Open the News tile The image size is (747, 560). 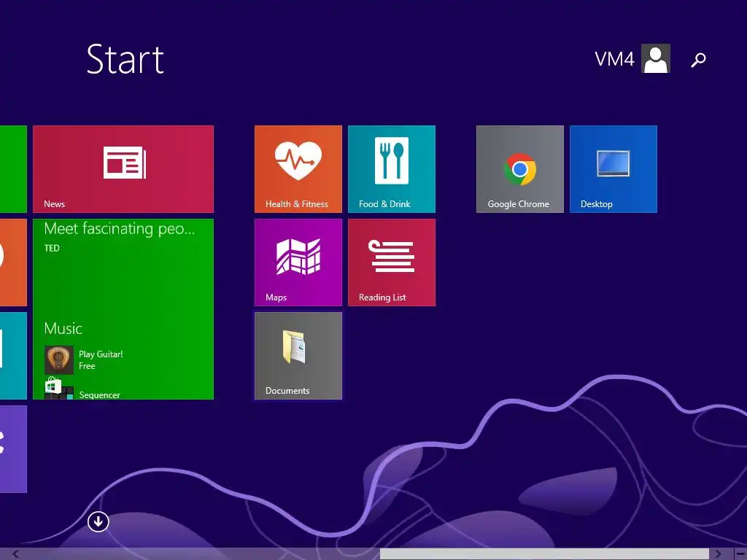pyautogui.click(x=123, y=169)
